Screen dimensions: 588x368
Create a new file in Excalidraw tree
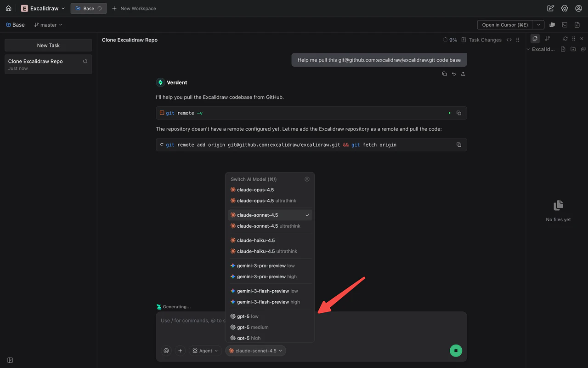(x=563, y=49)
